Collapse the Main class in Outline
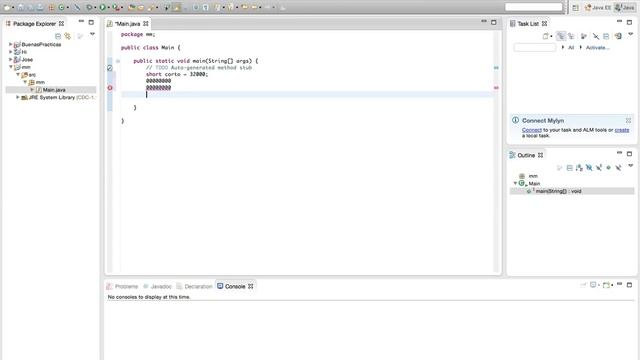The image size is (640, 360). (x=515, y=183)
